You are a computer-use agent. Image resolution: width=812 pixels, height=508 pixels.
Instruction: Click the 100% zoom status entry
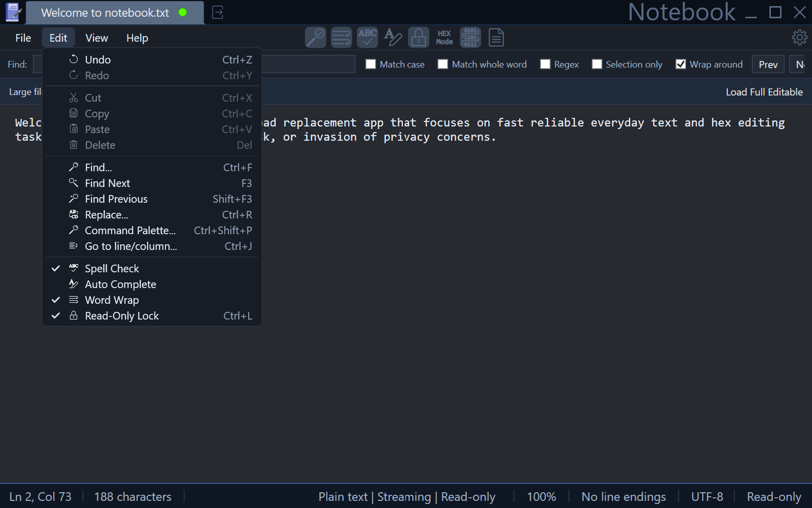point(542,496)
